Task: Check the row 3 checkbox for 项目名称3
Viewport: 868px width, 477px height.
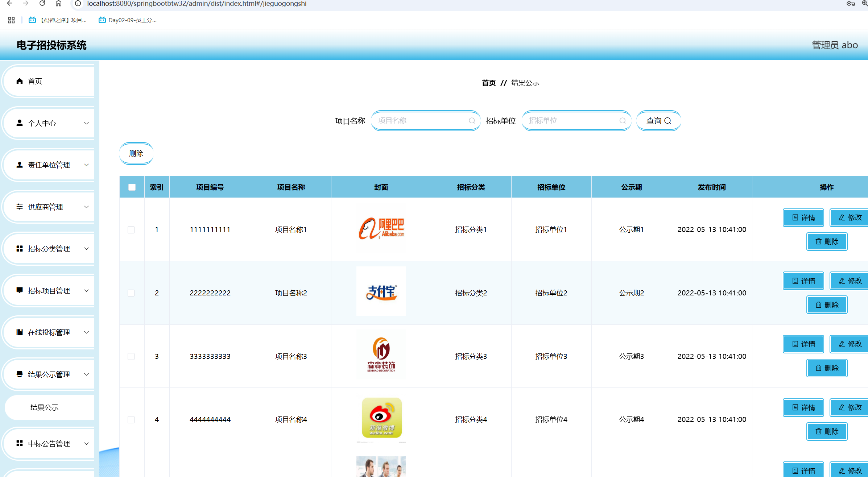Action: click(131, 356)
